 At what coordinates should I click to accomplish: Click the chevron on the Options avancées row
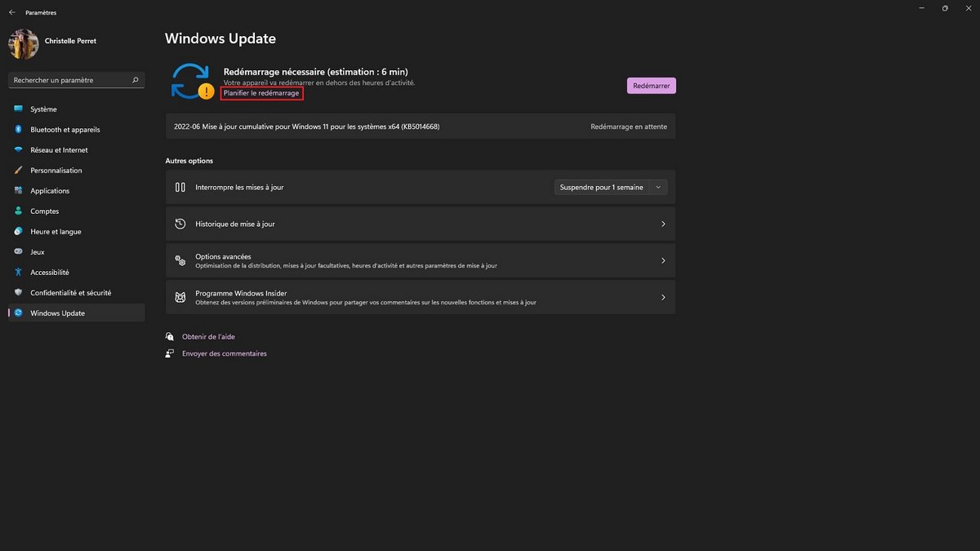tap(663, 260)
